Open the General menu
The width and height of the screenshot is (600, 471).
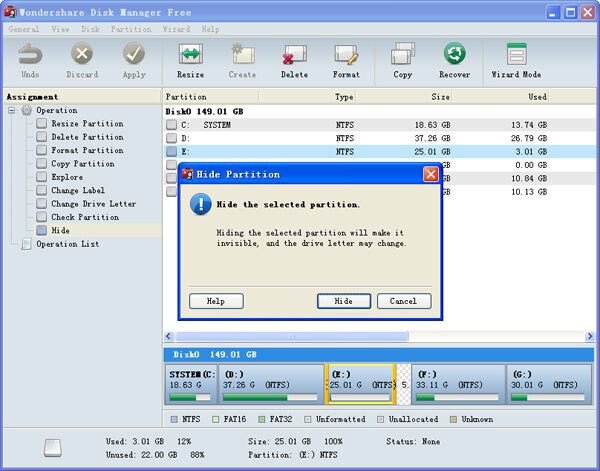pyautogui.click(x=24, y=29)
